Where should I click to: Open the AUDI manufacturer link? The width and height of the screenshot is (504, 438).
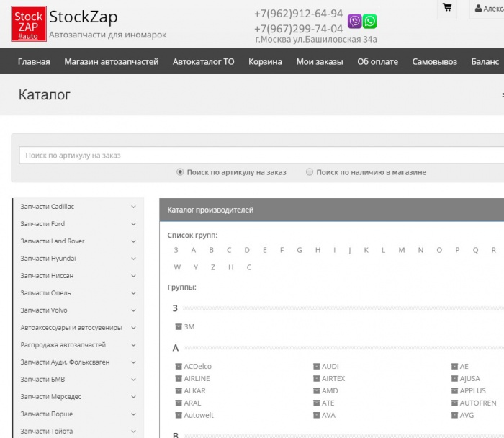point(330,366)
